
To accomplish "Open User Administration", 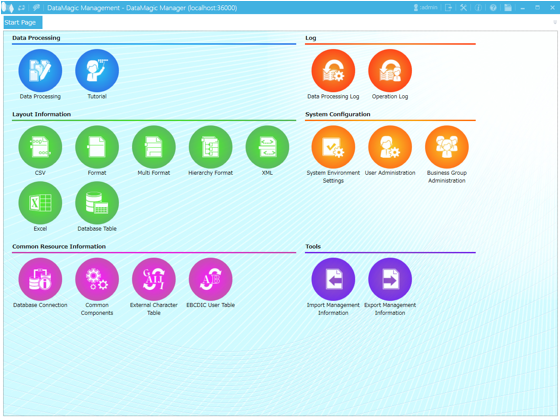I will 390,147.
